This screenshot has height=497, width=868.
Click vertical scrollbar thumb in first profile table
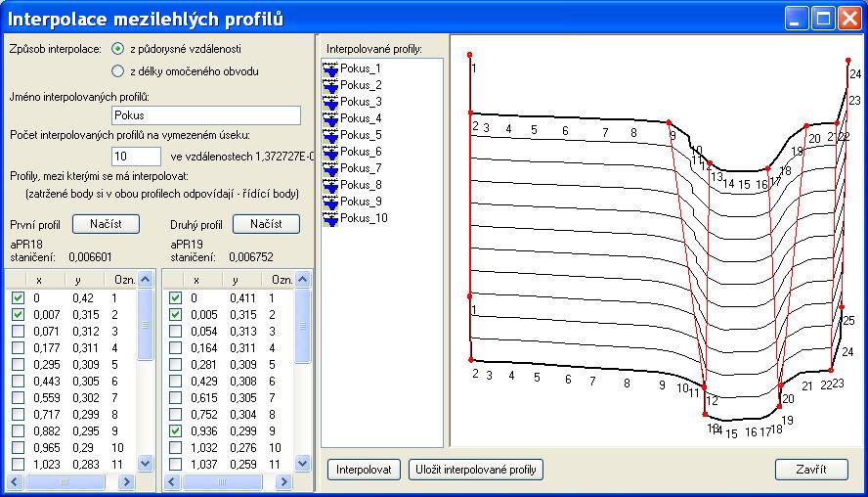pyautogui.click(x=145, y=325)
